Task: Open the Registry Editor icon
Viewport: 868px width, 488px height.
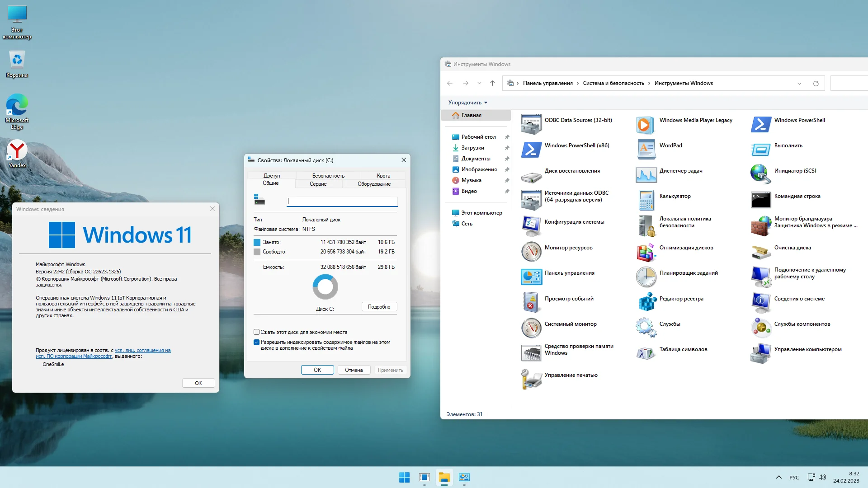Action: (x=646, y=302)
